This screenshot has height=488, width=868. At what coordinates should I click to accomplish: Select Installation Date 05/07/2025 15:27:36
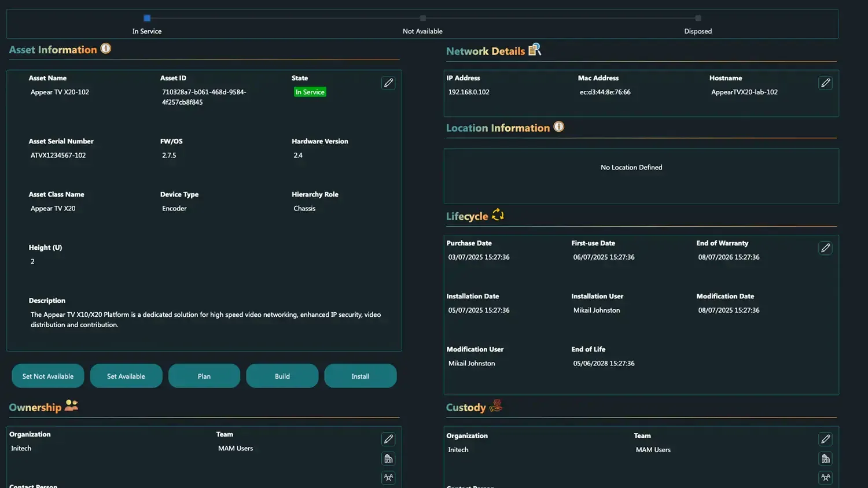point(479,310)
